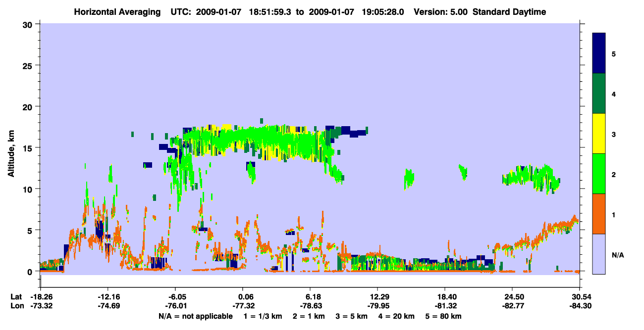Click the yellow level 3 colorbar segment
This screenshot has width=644, height=330.
(599, 134)
